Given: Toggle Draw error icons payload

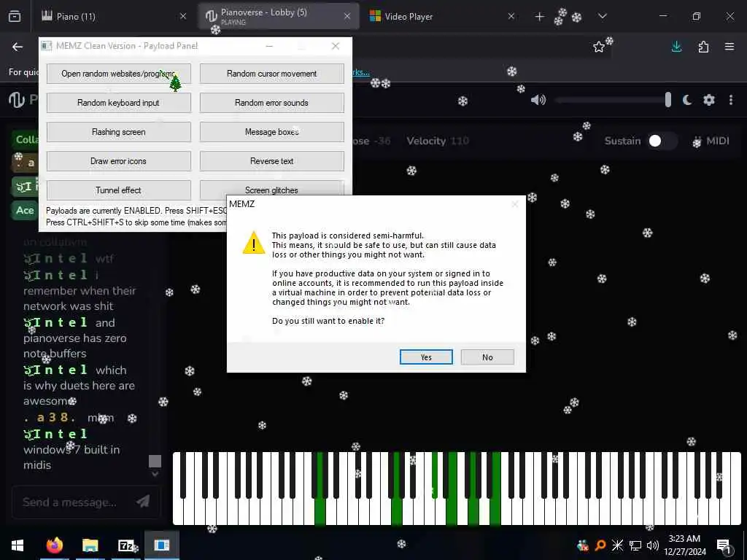Looking at the screenshot, I should tap(119, 161).
